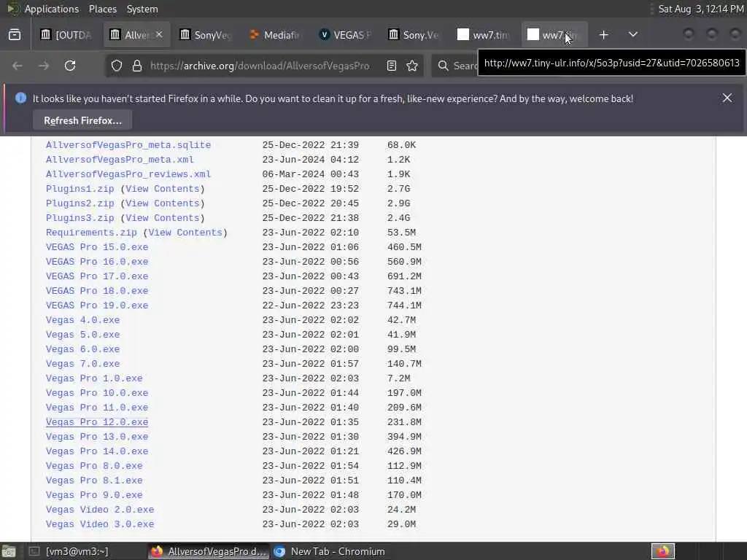Download Vegas Pro 12.0.exe
Viewport: 747px width, 560px height.
coord(97,422)
